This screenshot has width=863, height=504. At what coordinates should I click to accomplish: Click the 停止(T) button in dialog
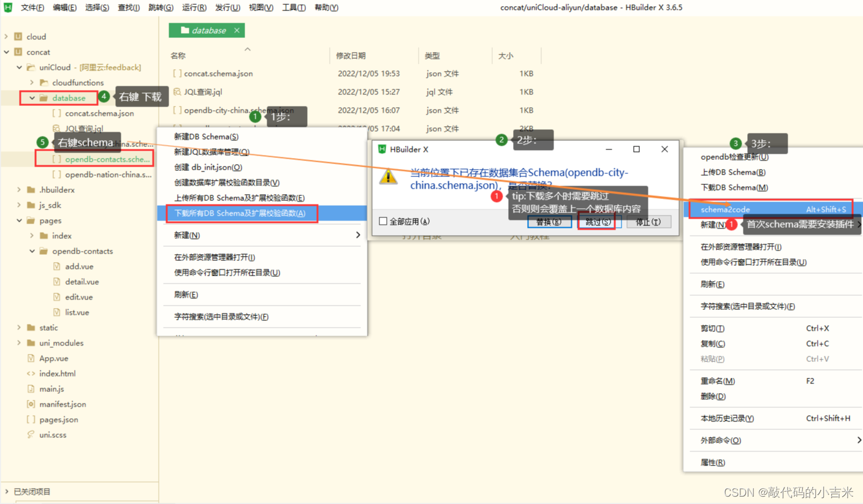(648, 222)
